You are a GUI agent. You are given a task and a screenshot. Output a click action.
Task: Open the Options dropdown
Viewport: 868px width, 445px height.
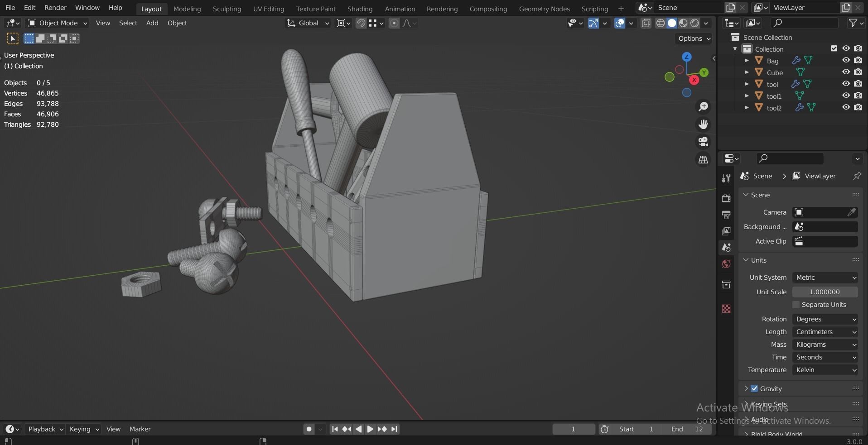693,38
